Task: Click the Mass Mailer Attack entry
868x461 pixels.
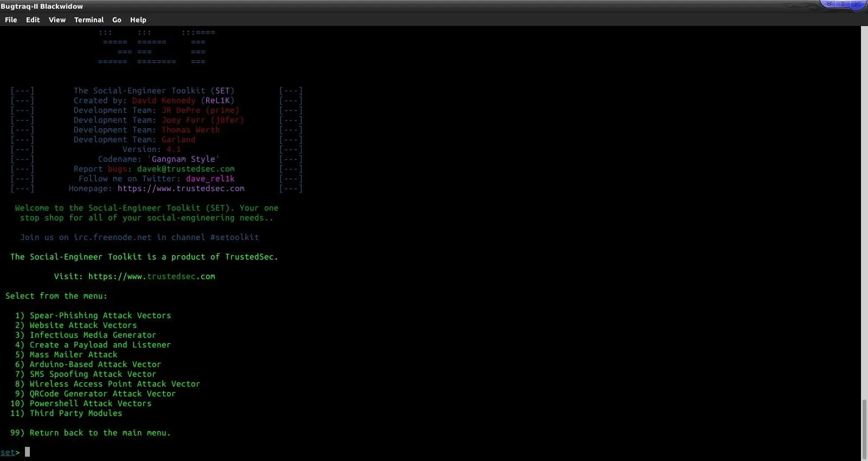Action: click(x=73, y=355)
